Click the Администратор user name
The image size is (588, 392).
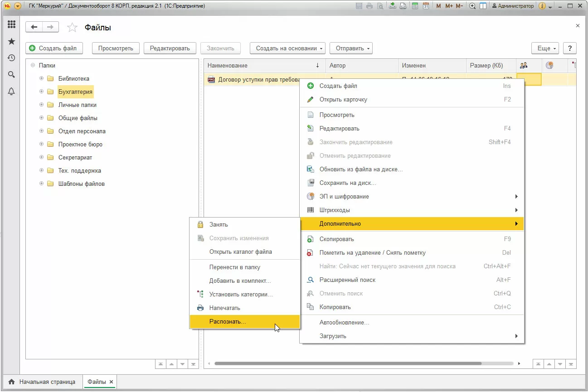pyautogui.click(x=516, y=6)
